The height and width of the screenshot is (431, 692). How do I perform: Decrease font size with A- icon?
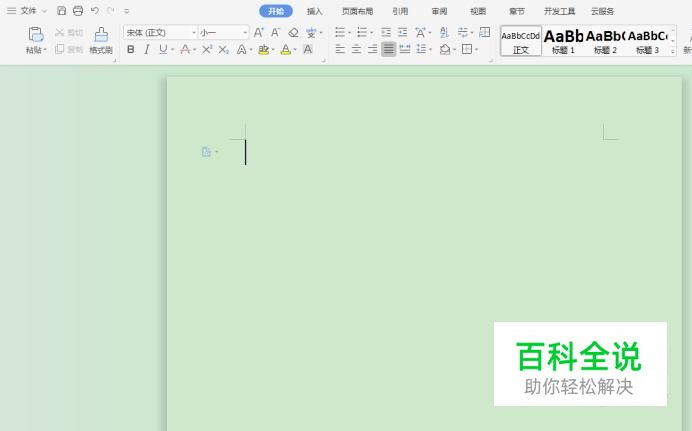[275, 32]
